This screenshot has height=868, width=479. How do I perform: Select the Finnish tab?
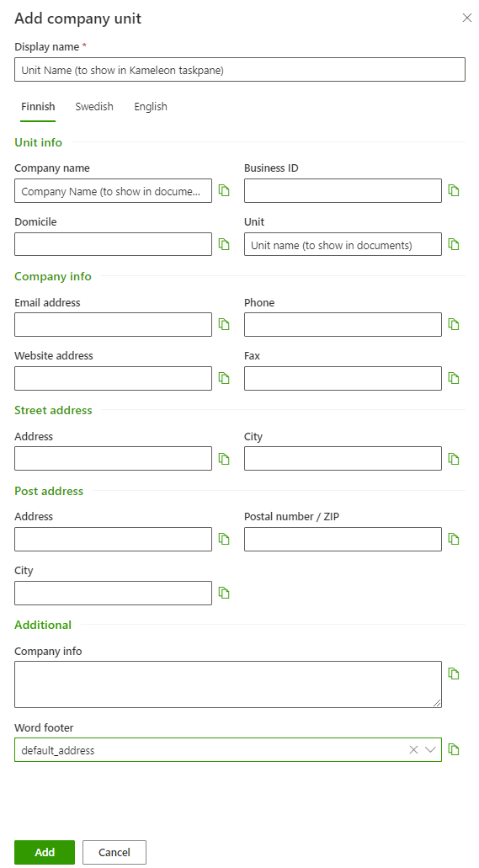tap(38, 106)
